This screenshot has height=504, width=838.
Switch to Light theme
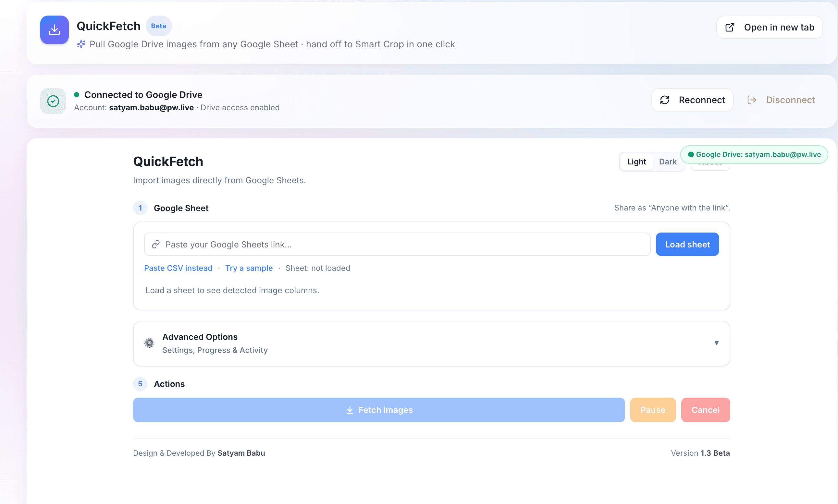[x=636, y=162]
